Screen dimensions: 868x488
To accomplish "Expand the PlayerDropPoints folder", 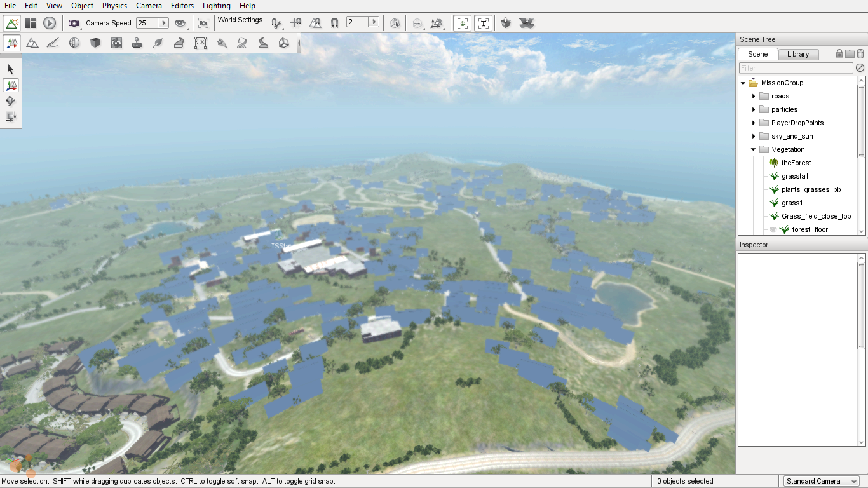I will [754, 123].
